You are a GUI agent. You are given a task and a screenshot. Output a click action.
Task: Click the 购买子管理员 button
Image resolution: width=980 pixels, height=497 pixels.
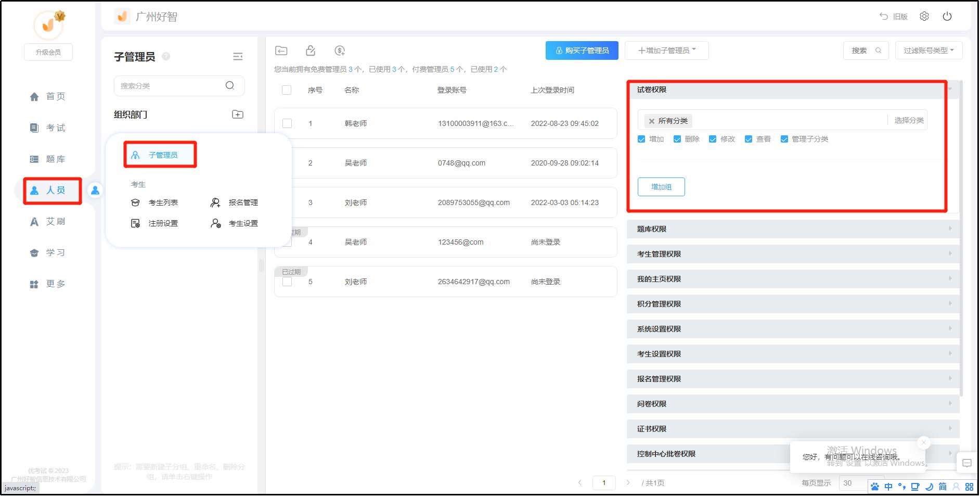[582, 50]
